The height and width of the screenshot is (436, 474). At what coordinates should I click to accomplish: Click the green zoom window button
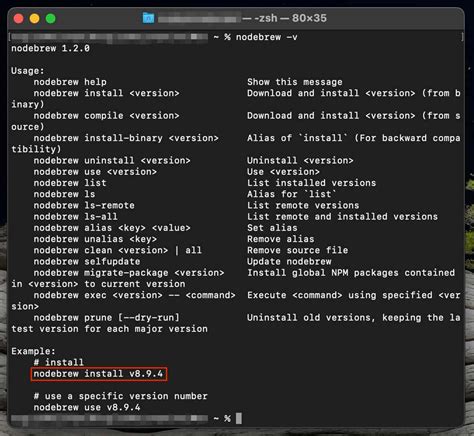[51, 18]
